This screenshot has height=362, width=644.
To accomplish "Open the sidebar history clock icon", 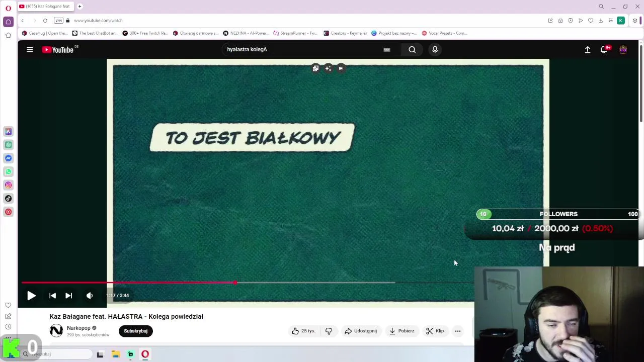I will 8,327.
